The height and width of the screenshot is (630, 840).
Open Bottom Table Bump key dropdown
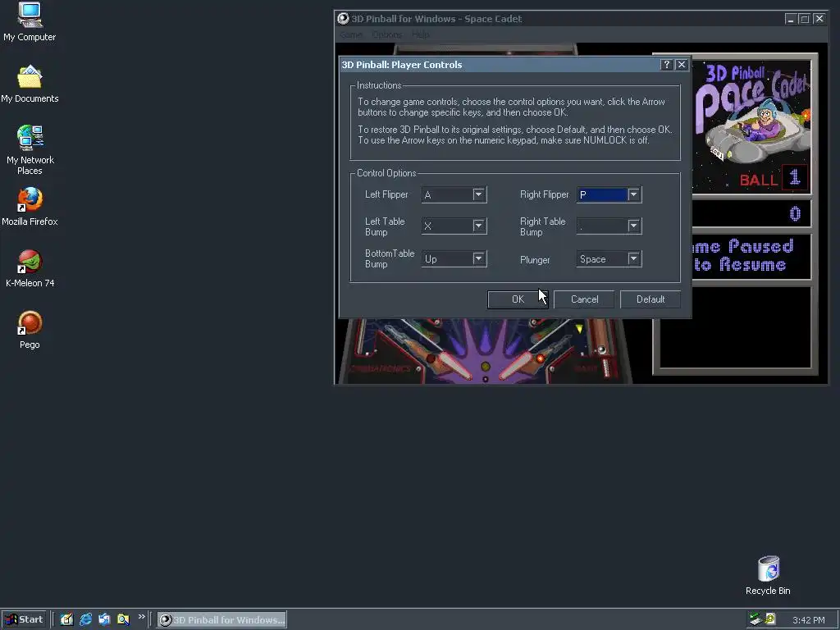pyautogui.click(x=479, y=258)
